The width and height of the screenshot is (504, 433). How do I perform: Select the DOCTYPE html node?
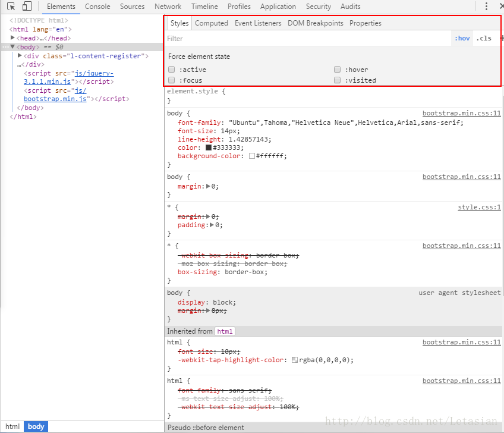pos(39,20)
